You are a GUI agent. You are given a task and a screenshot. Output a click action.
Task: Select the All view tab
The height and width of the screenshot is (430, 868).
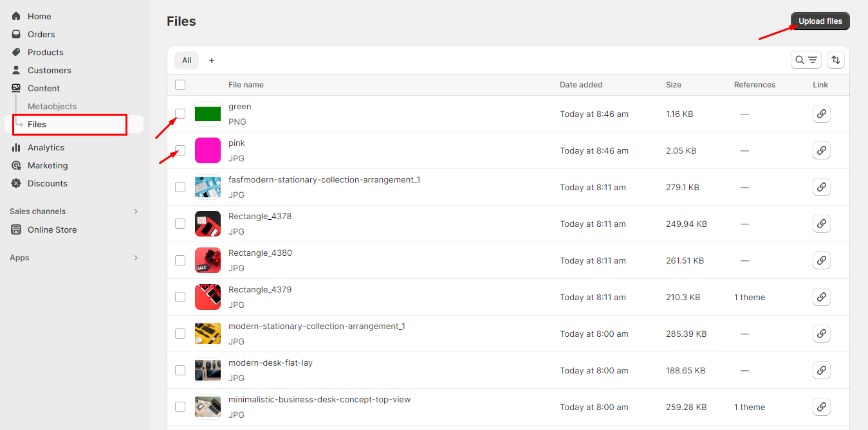[x=187, y=60]
